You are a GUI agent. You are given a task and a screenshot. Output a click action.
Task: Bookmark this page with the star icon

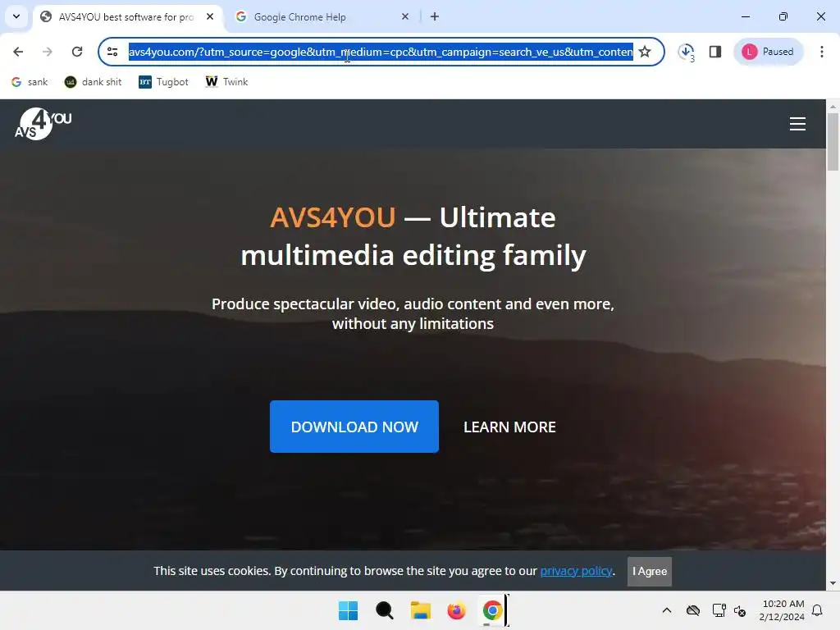pos(645,52)
